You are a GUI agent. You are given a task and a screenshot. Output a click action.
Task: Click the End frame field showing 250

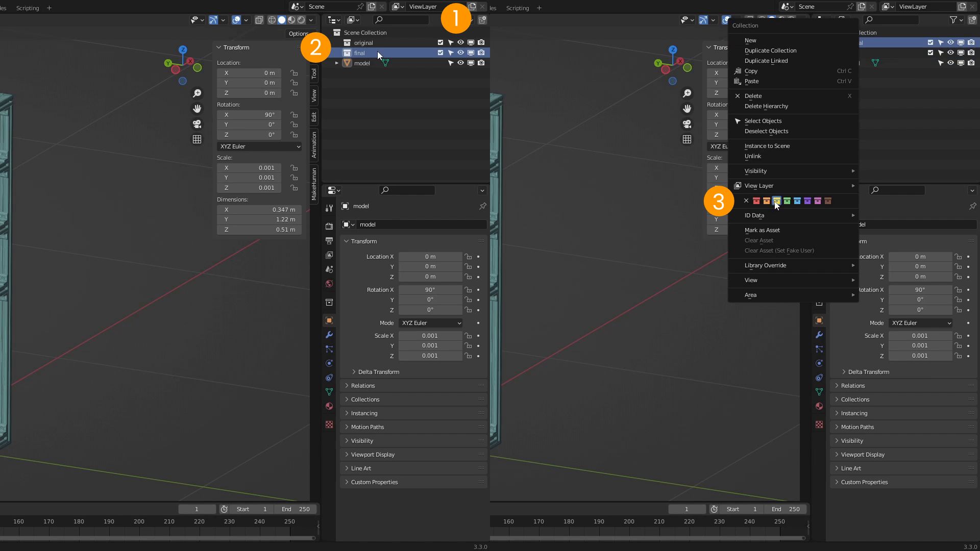click(x=296, y=509)
